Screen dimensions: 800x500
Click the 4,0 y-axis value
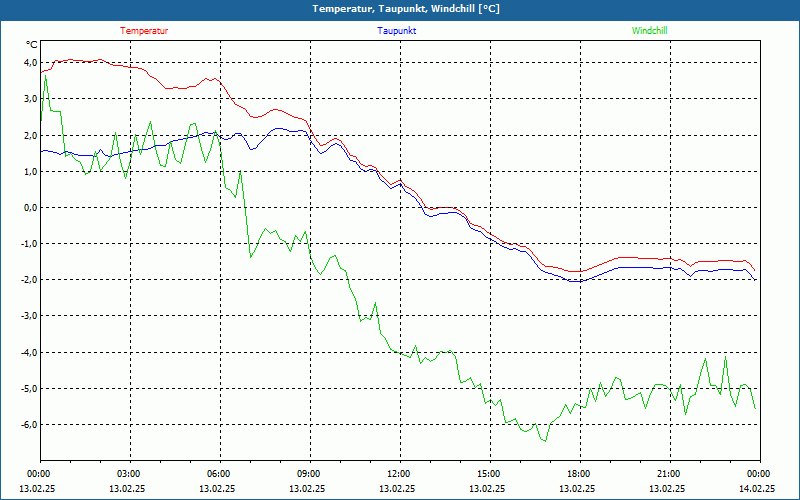pyautogui.click(x=32, y=62)
